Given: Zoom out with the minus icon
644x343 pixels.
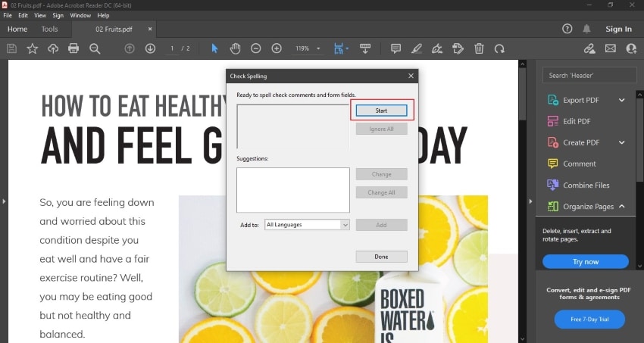Looking at the screenshot, I should tap(256, 48).
